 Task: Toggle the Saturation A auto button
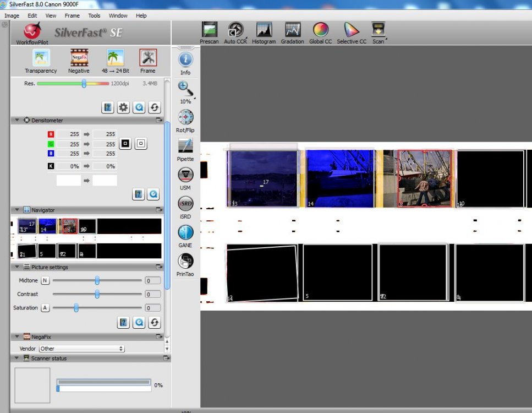45,308
